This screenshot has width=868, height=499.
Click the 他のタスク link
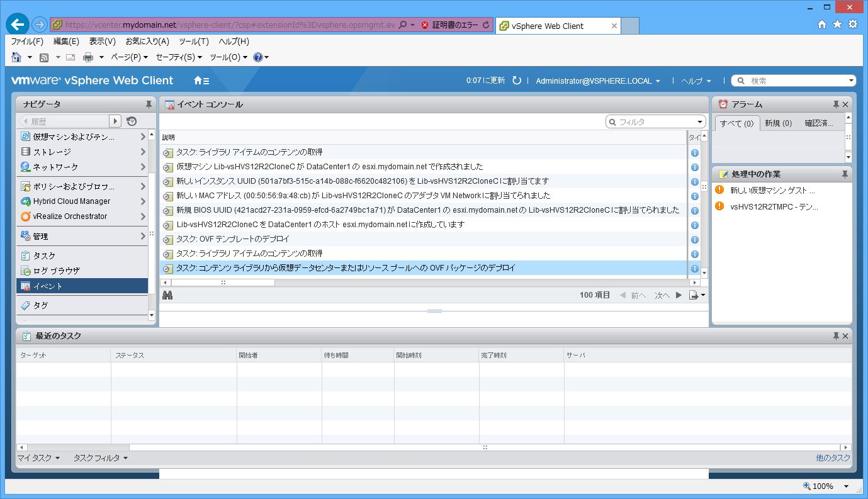coord(833,458)
